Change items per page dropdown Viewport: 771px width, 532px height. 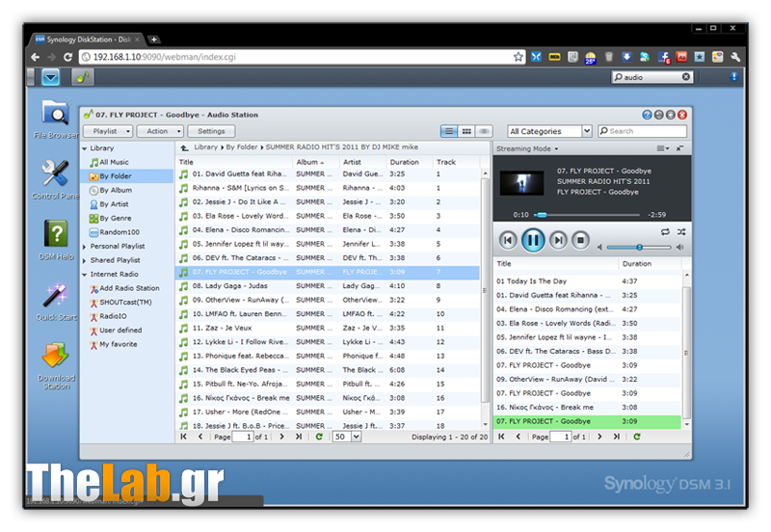pyautogui.click(x=357, y=437)
